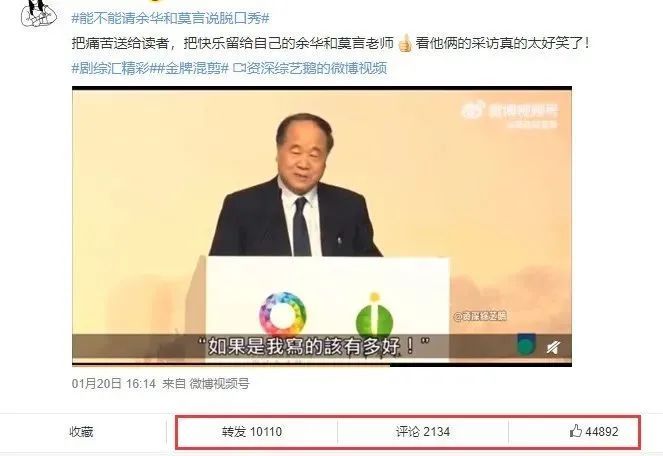Click 收藏 to favorite the post
Screen dimensions: 663x456
pos(81,432)
